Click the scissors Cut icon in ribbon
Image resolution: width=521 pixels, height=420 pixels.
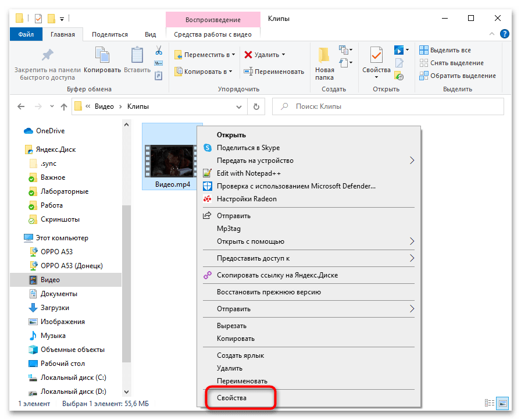pos(158,51)
